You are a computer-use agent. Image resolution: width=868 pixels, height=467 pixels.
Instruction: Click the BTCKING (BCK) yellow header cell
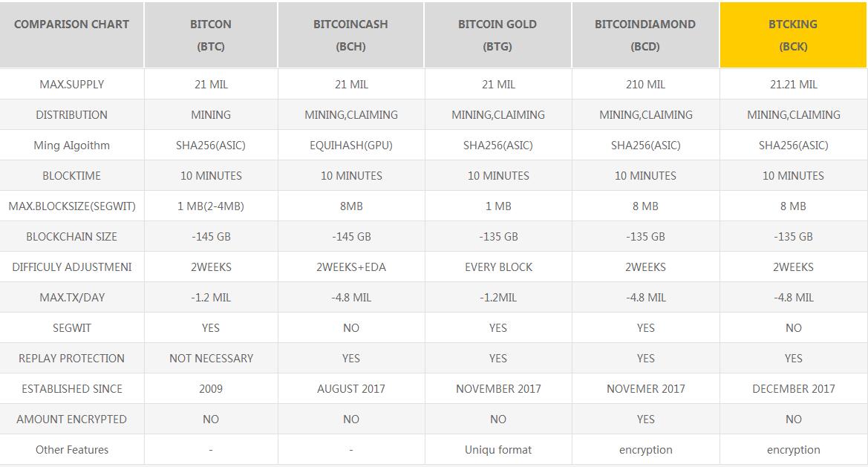pos(793,35)
